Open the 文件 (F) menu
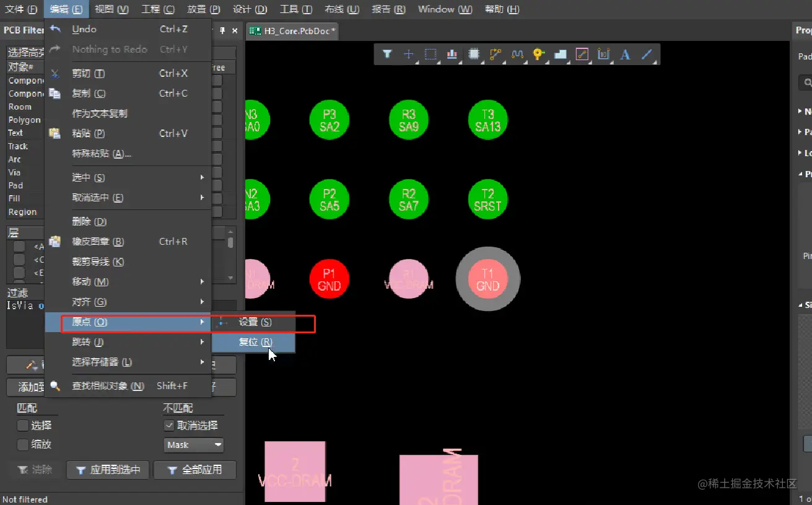 [x=22, y=9]
